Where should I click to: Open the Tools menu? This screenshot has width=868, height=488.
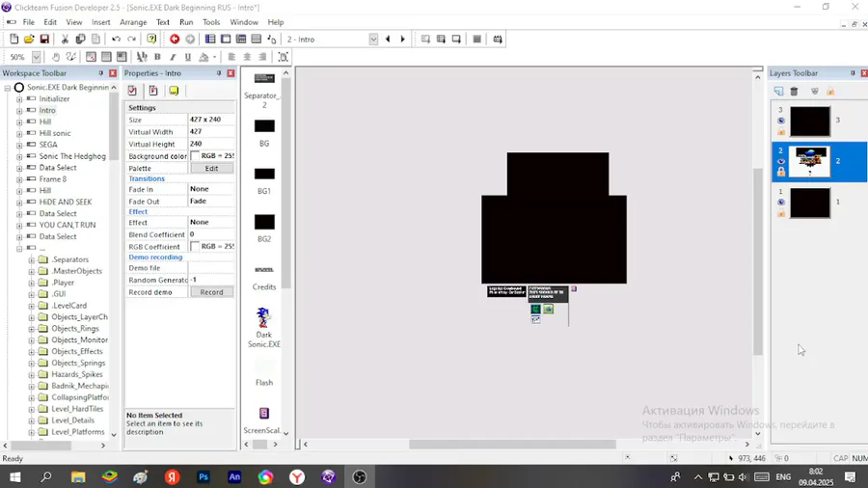[x=211, y=22]
